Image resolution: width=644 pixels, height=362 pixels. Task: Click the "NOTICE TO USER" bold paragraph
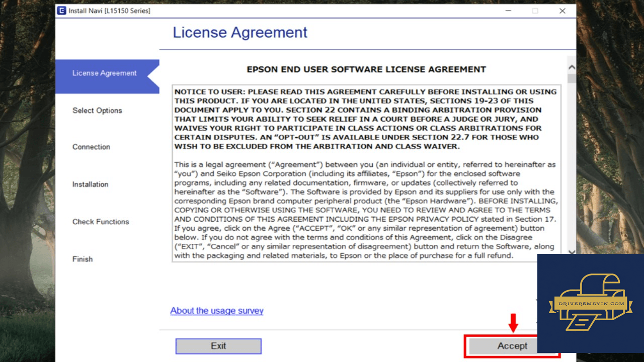366,119
